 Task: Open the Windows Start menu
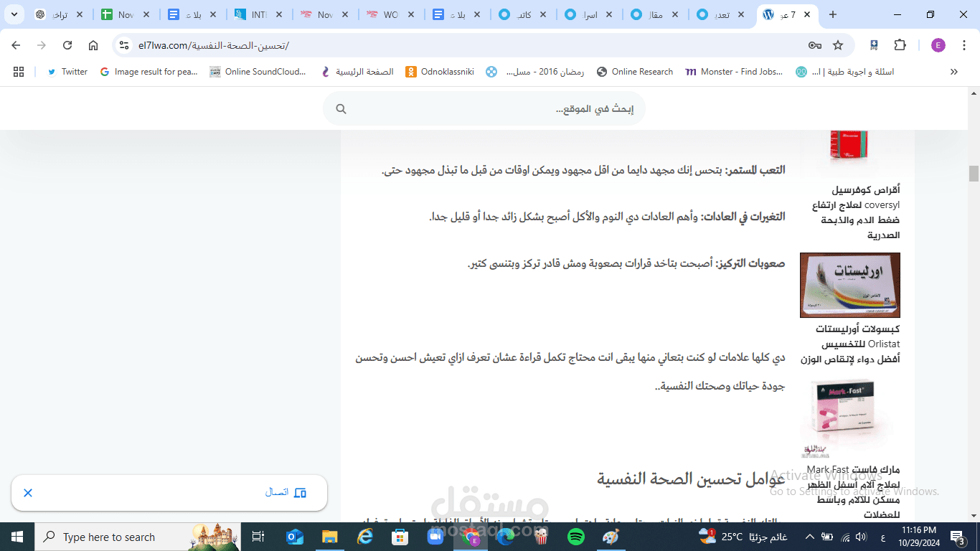tap(17, 537)
